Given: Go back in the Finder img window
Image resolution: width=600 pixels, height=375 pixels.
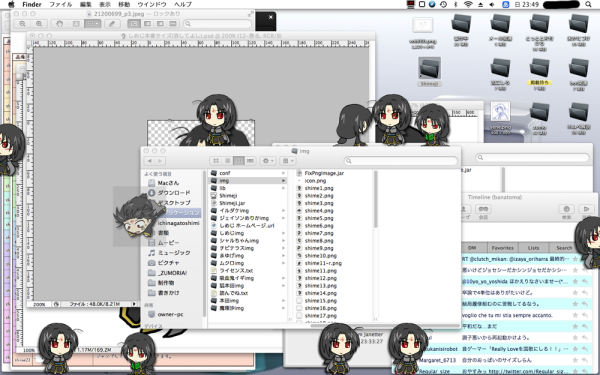Looking at the screenshot, I should (150, 161).
